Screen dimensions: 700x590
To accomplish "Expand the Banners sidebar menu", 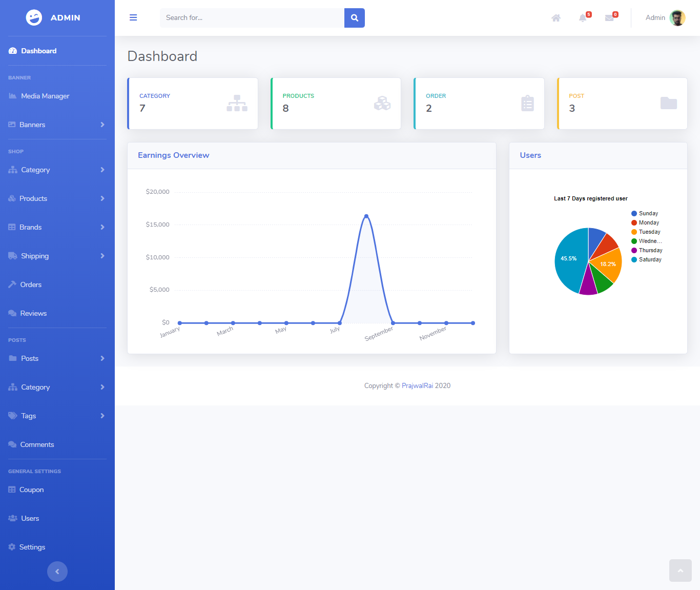I will pyautogui.click(x=33, y=125).
